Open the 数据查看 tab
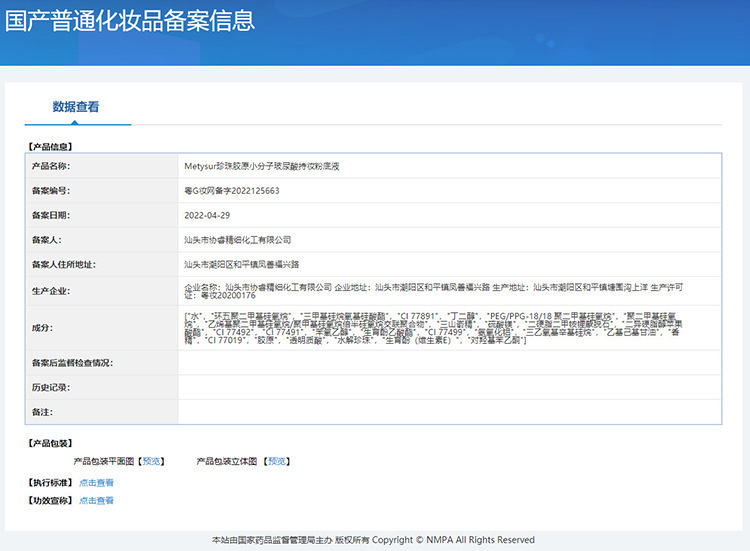The height and width of the screenshot is (551, 750). [x=76, y=107]
